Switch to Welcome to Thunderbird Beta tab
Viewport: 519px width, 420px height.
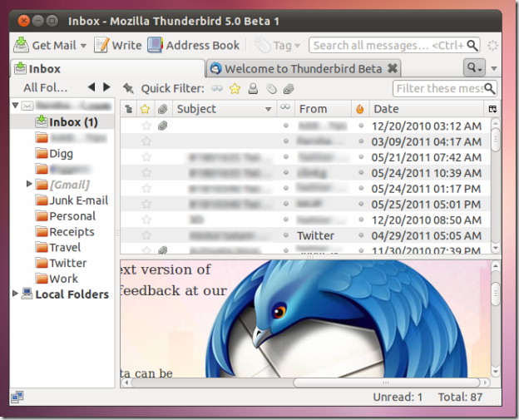tap(304, 68)
